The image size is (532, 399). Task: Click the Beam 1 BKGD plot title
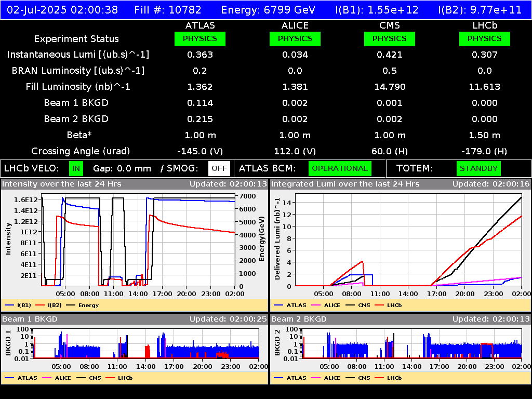(x=30, y=320)
